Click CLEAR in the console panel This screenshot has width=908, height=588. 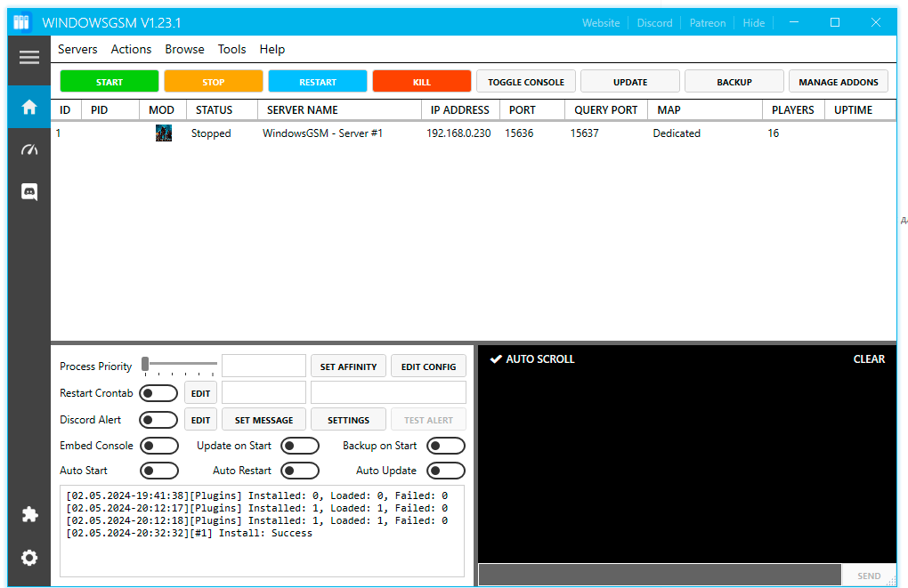coord(869,358)
